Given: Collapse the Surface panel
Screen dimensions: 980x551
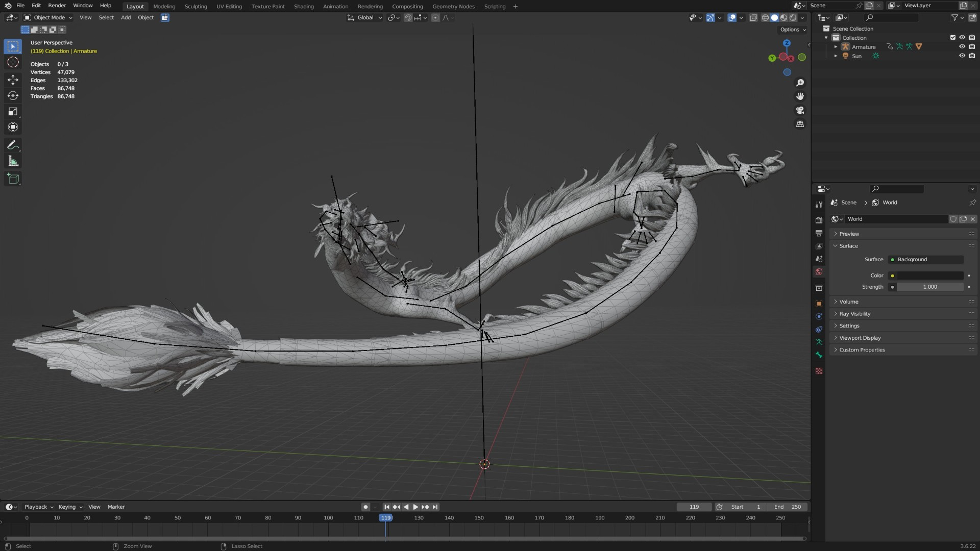Looking at the screenshot, I should (x=902, y=246).
